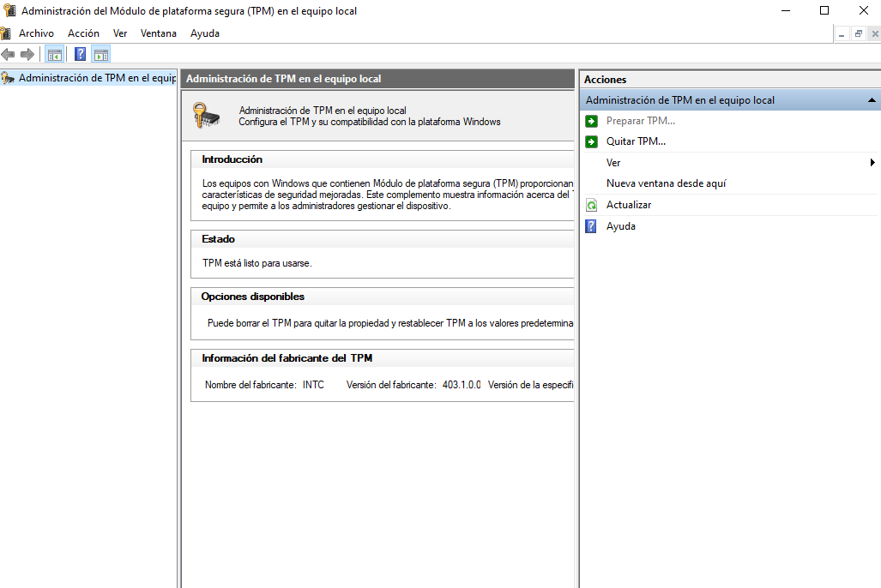881x588 pixels.
Task: Click the green arrow icon for Quitar TPM
Action: tap(591, 141)
